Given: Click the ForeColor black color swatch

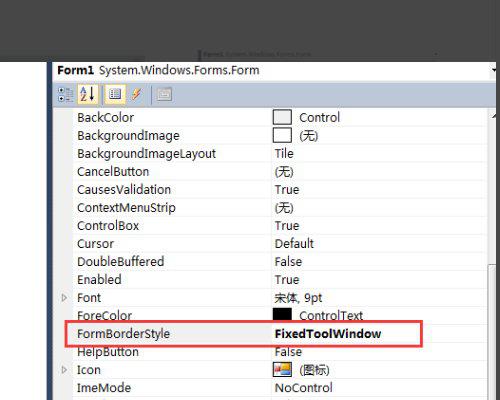Looking at the screenshot, I should [x=282, y=314].
